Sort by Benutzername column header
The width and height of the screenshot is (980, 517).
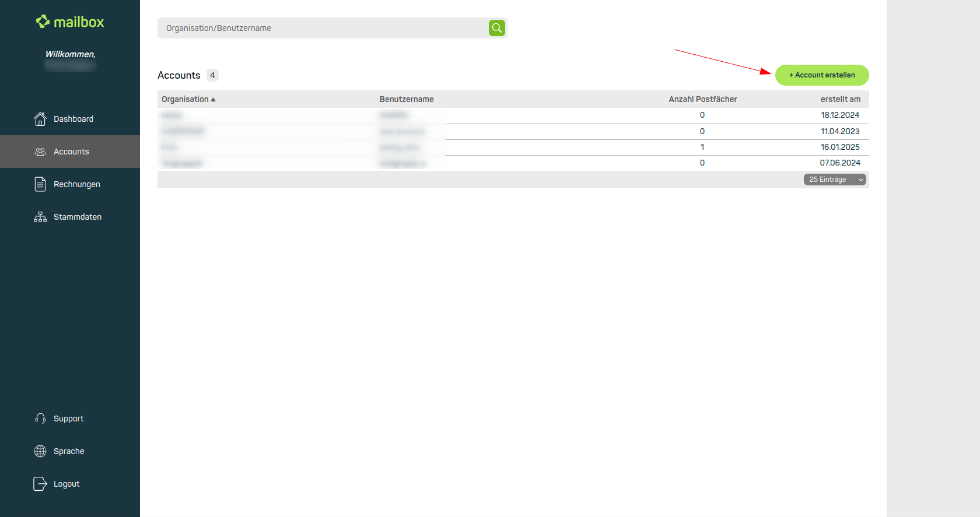point(407,99)
